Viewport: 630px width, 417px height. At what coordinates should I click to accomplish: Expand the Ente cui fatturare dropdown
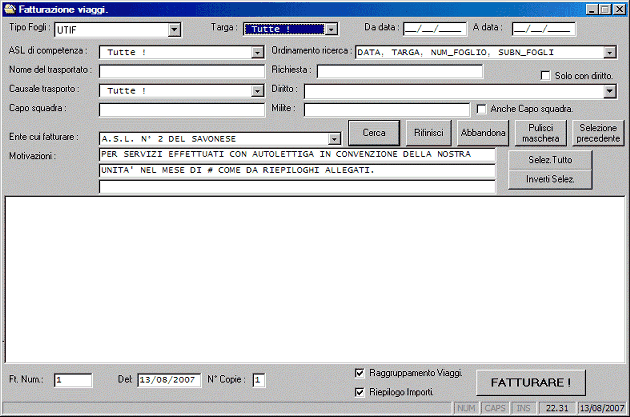click(335, 139)
